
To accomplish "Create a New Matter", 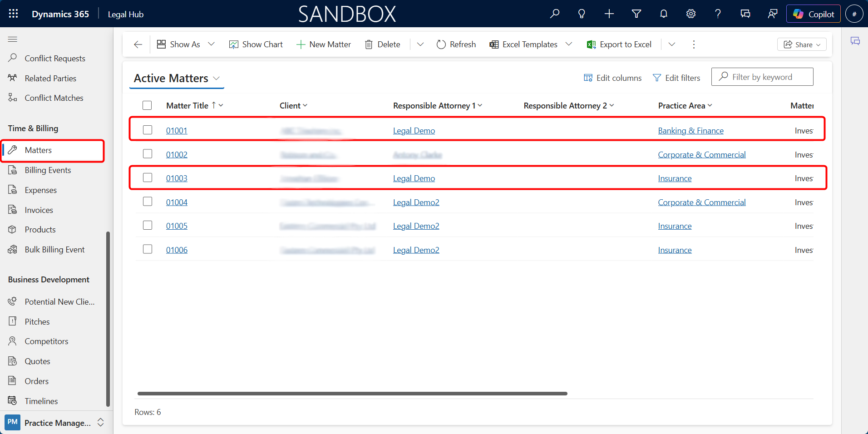I will tap(324, 44).
